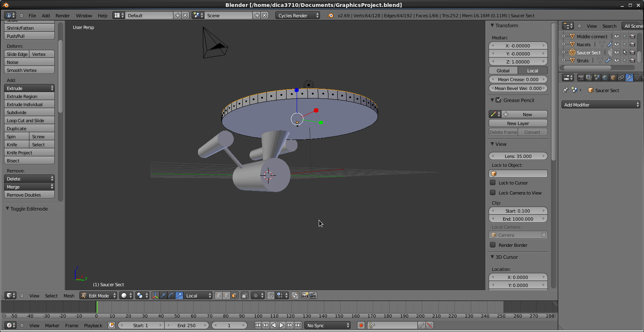Switch to edge select mode
The width and height of the screenshot is (644, 332).
pos(226,295)
